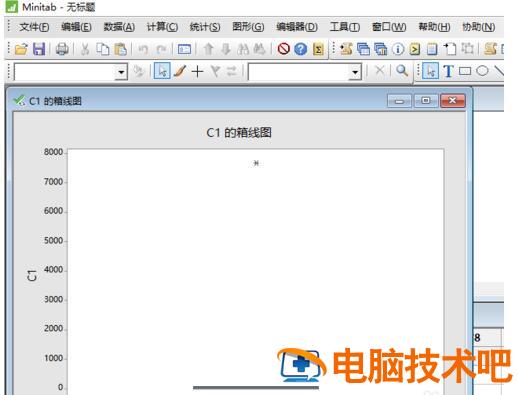Image resolution: width=519 pixels, height=395 pixels.
Task: Show the Graphs folder icon
Action: pyautogui.click(x=380, y=49)
